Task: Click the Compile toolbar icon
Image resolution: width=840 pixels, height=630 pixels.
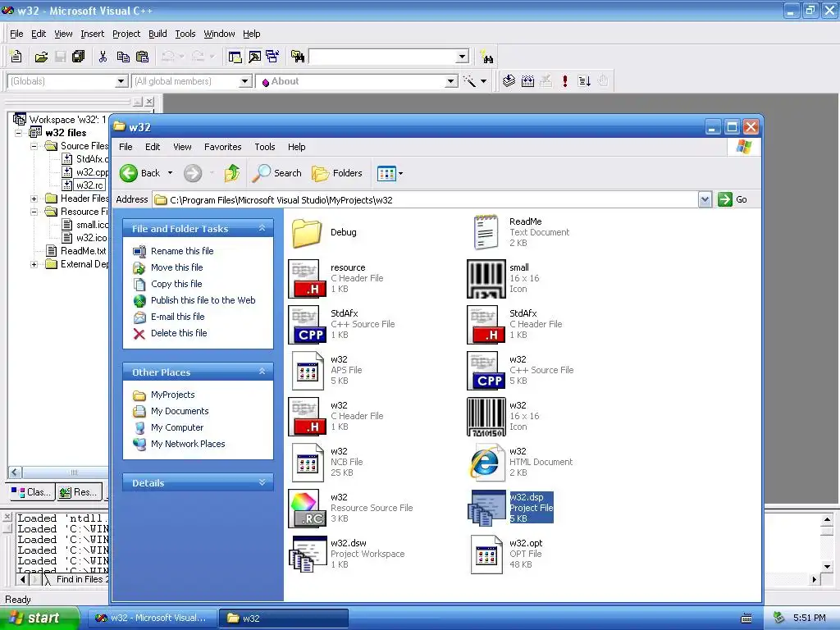Action: [x=509, y=81]
